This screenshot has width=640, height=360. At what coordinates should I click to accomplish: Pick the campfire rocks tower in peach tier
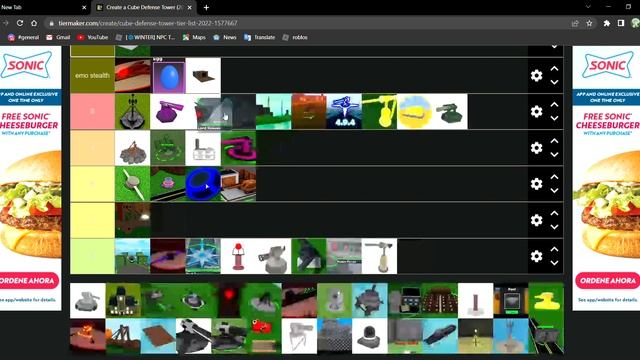[132, 148]
